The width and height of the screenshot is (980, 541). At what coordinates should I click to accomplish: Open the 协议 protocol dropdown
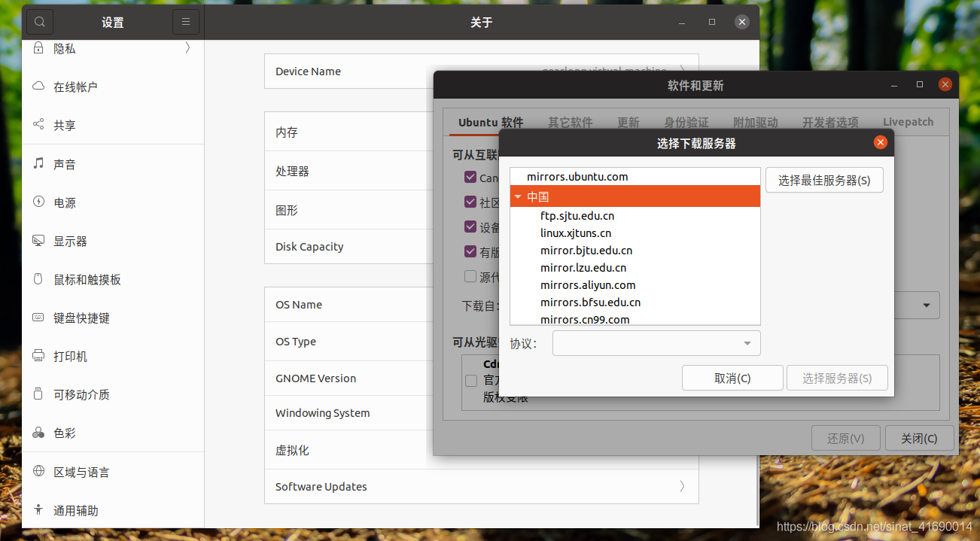(x=656, y=343)
